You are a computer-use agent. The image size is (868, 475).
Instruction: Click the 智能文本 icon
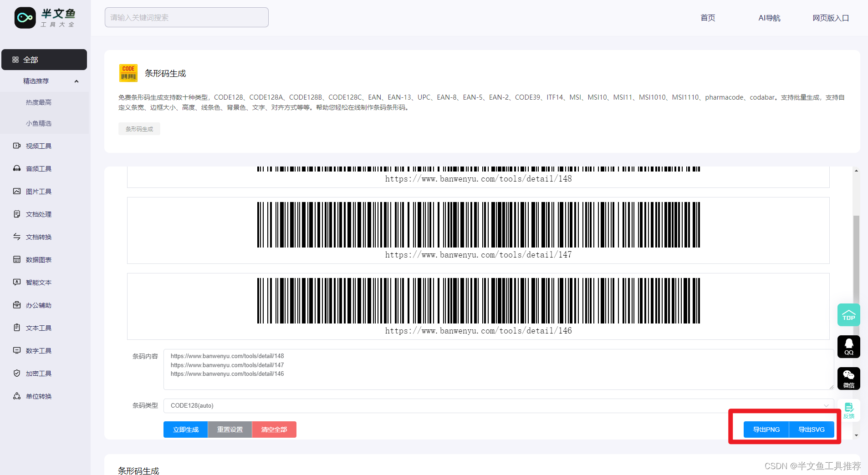tap(17, 282)
